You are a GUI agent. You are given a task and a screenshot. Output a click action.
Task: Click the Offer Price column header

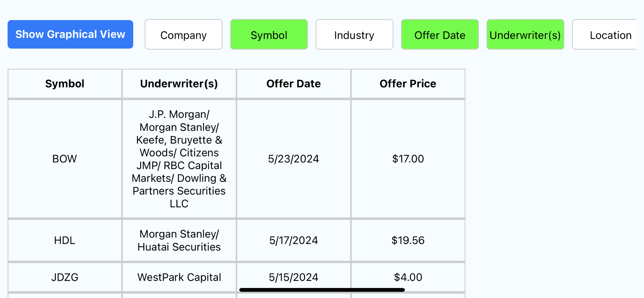[408, 84]
